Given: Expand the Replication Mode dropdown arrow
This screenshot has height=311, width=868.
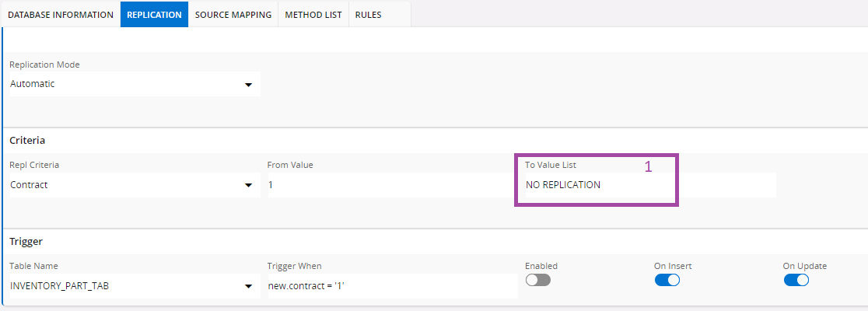Looking at the screenshot, I should (249, 84).
